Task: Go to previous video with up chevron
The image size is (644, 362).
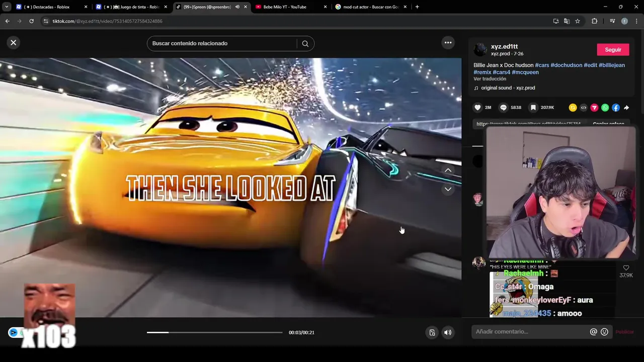Action: pos(448,170)
